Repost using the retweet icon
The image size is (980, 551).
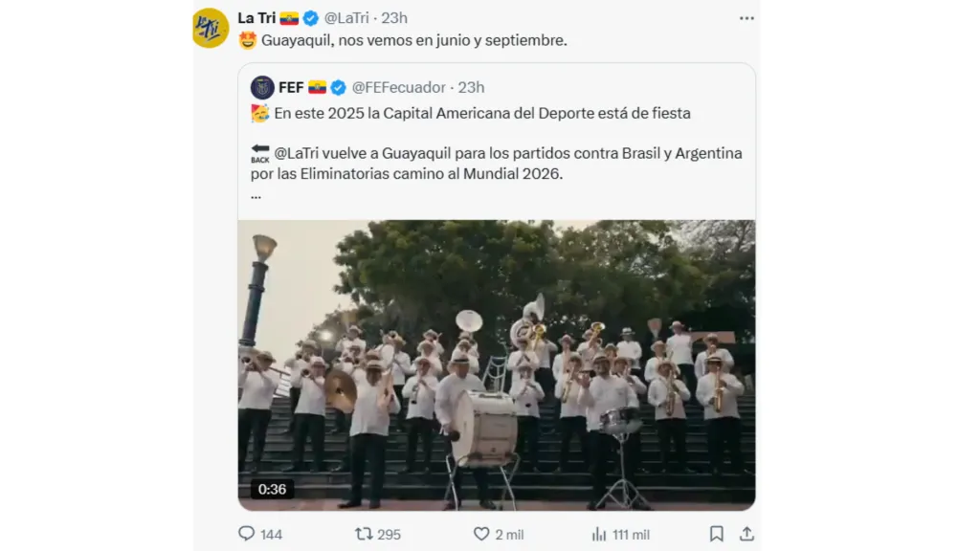click(363, 534)
